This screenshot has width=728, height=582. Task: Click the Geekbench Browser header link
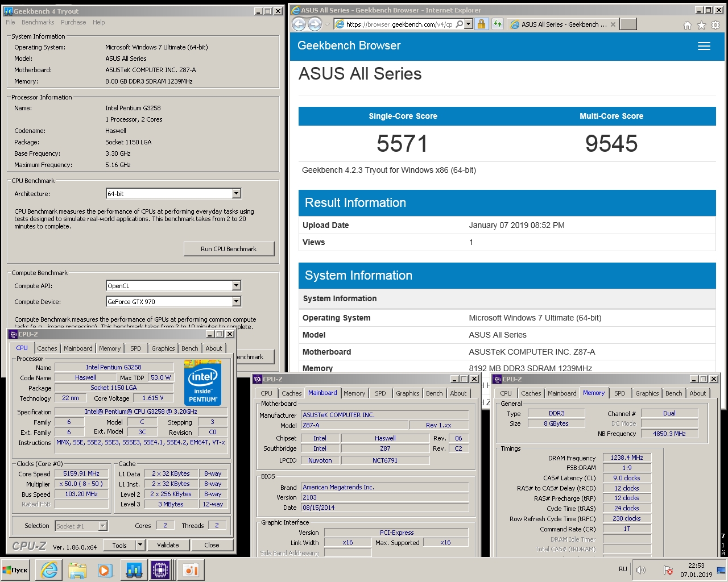click(x=349, y=46)
